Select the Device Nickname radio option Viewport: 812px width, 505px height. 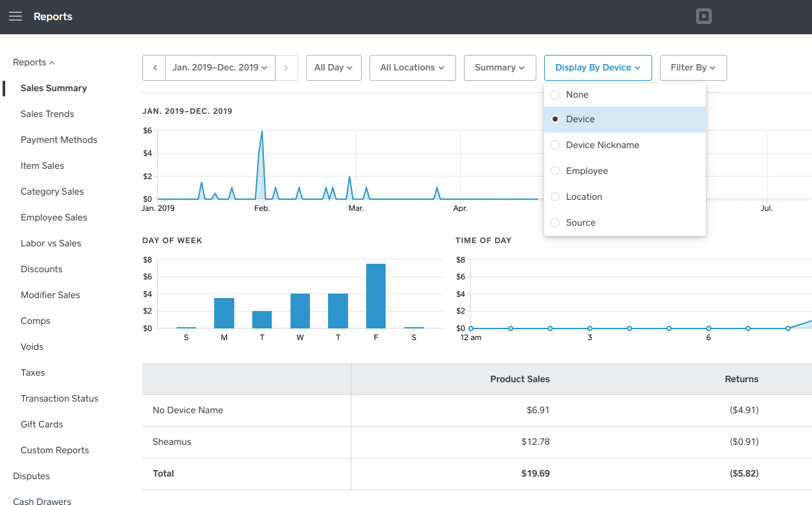click(x=555, y=145)
